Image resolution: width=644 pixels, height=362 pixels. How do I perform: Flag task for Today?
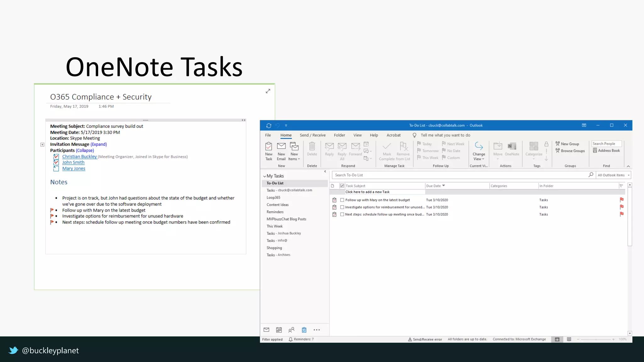point(425,144)
